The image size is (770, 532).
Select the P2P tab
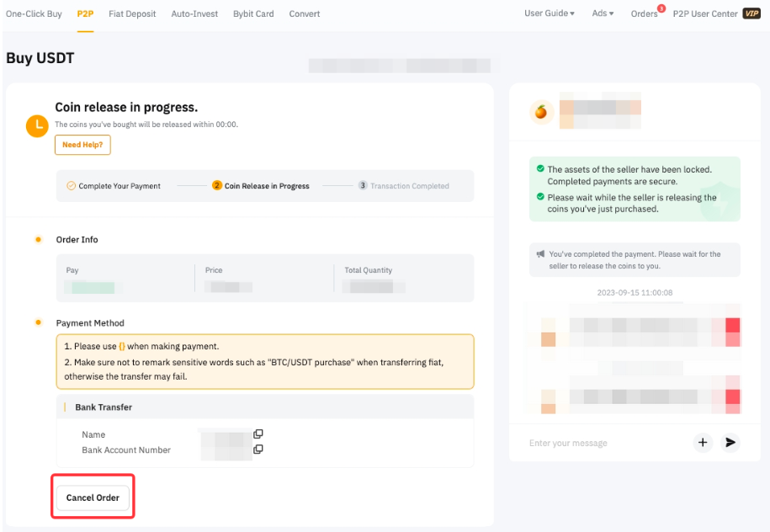(x=85, y=13)
